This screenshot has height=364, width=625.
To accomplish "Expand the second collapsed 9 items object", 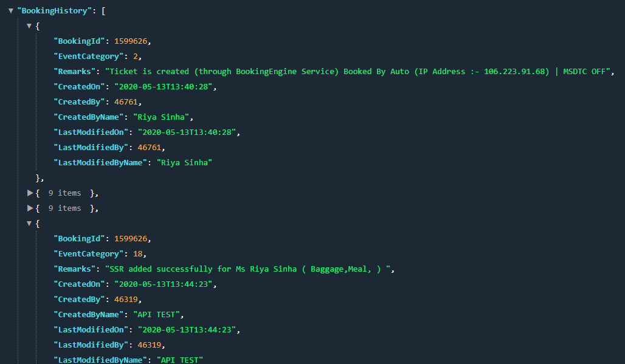I will coord(30,208).
